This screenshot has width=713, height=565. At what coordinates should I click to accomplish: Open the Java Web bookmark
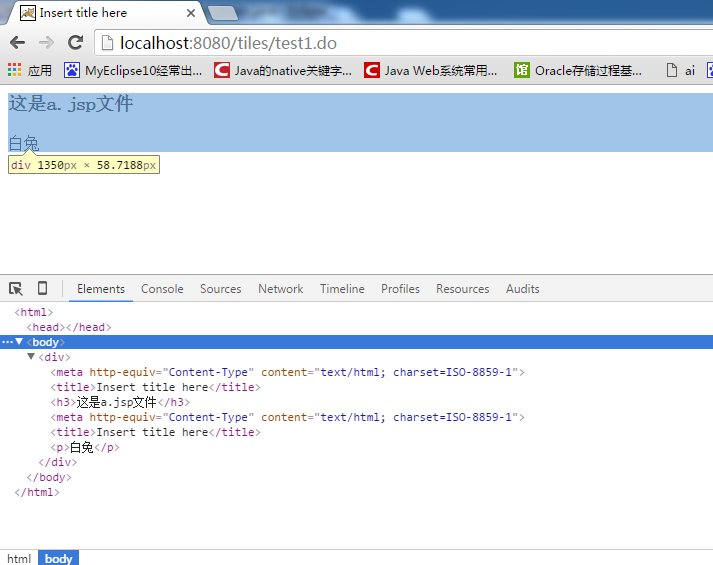point(430,70)
